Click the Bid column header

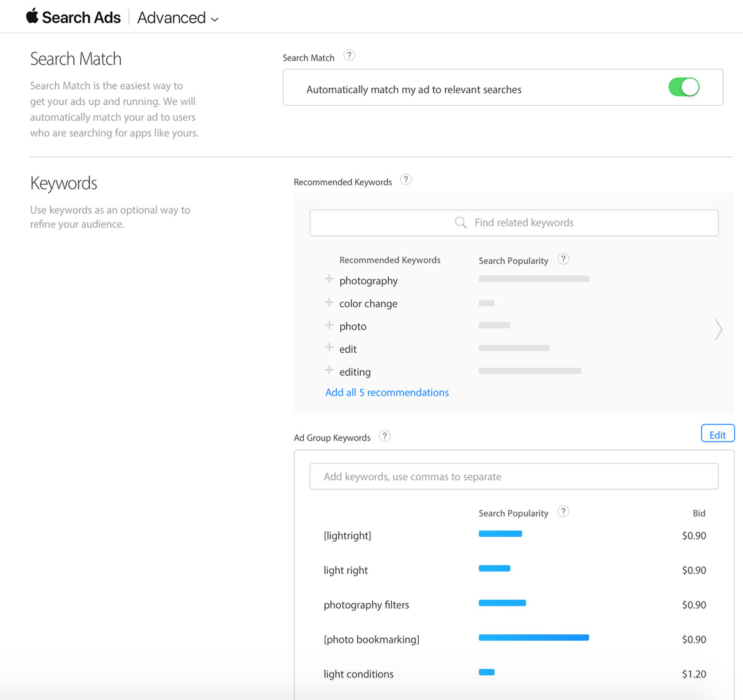pos(699,513)
